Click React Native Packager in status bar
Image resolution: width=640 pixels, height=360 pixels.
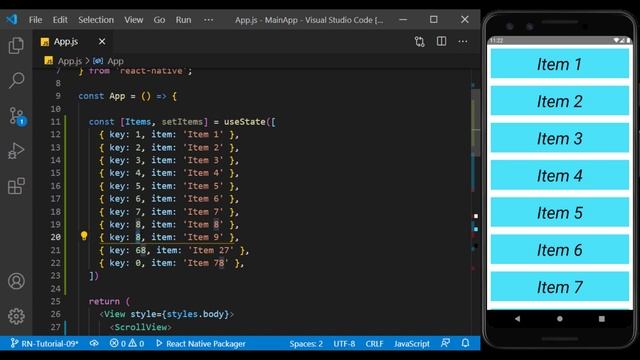[201, 343]
